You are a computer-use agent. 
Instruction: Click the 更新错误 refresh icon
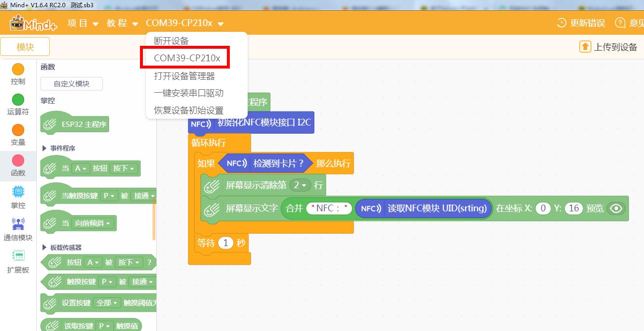click(x=562, y=23)
